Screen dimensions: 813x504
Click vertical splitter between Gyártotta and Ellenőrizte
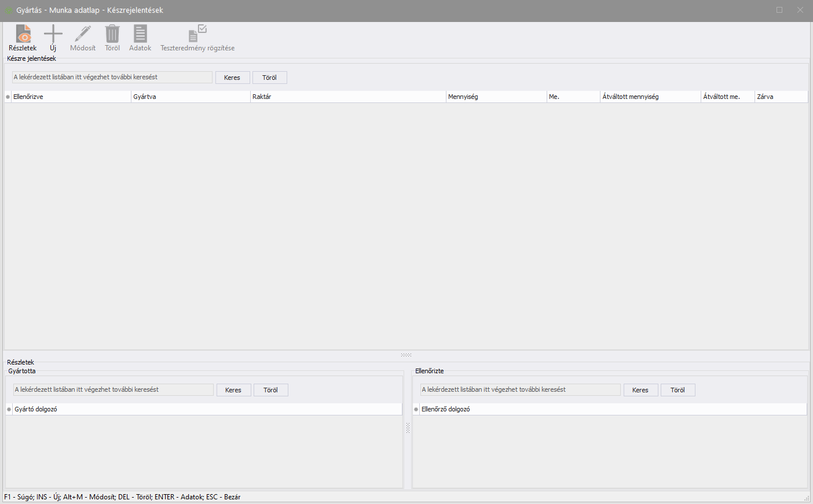408,428
